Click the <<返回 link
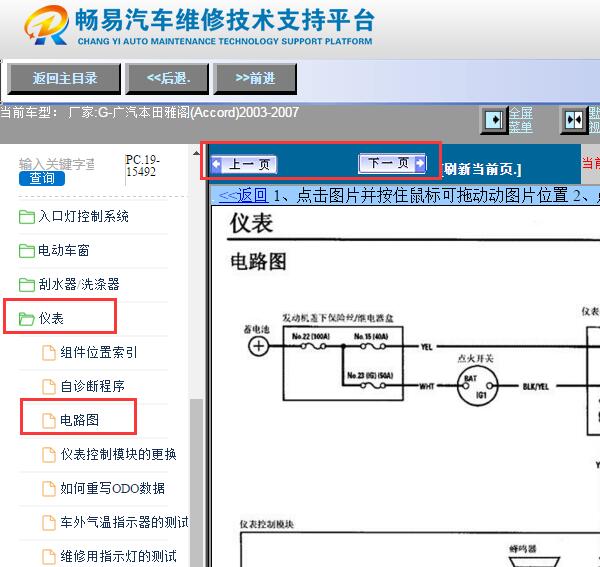 [x=243, y=196]
